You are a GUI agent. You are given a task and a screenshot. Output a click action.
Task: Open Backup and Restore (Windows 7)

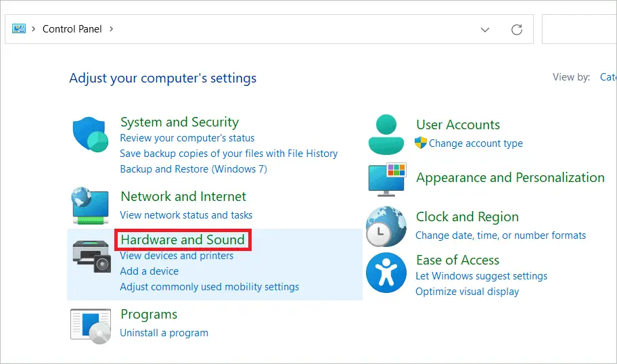point(193,169)
